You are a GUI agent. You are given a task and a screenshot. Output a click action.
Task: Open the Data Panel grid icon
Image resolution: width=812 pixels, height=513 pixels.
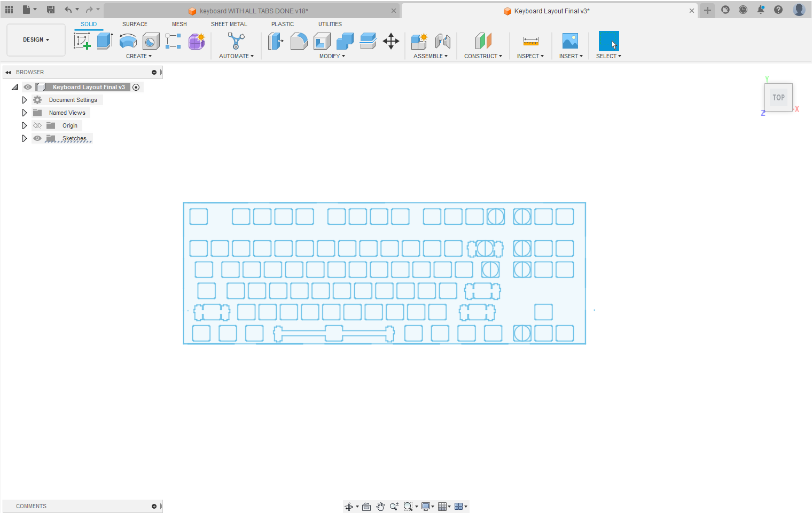coord(9,10)
